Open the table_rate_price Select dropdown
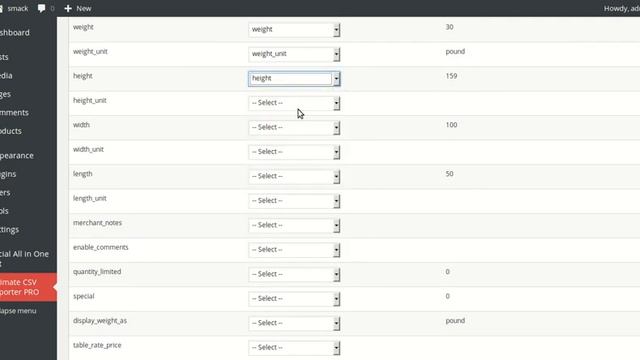 pyautogui.click(x=294, y=348)
